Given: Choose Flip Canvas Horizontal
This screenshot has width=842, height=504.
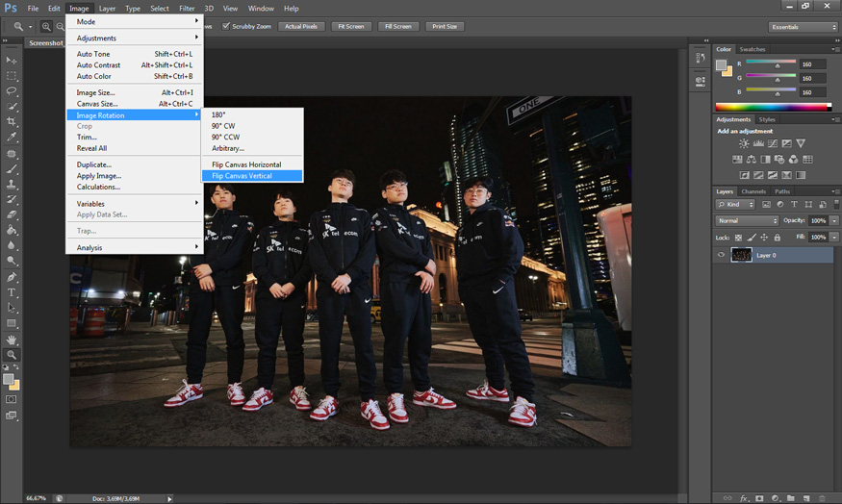Looking at the screenshot, I should click(246, 164).
